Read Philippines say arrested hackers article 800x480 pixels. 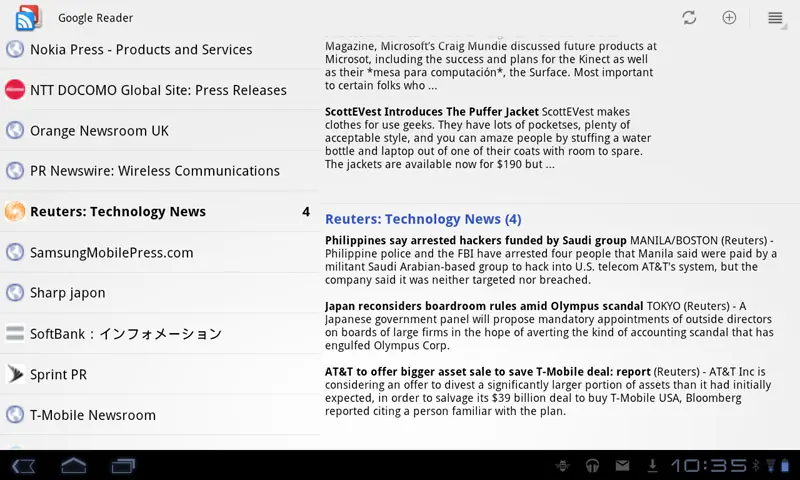click(x=551, y=260)
